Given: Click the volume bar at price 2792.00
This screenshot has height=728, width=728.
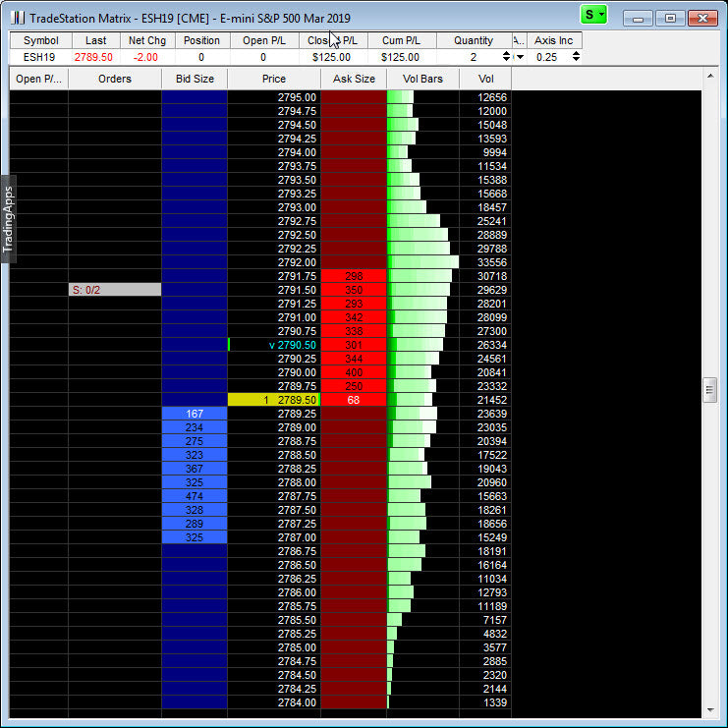Looking at the screenshot, I should coord(422,262).
